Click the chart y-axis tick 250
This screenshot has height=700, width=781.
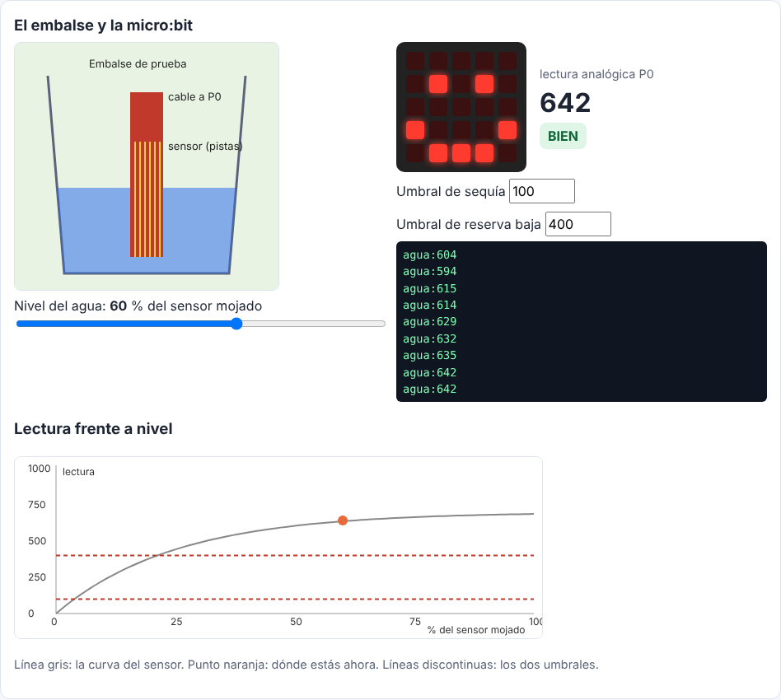pyautogui.click(x=37, y=577)
